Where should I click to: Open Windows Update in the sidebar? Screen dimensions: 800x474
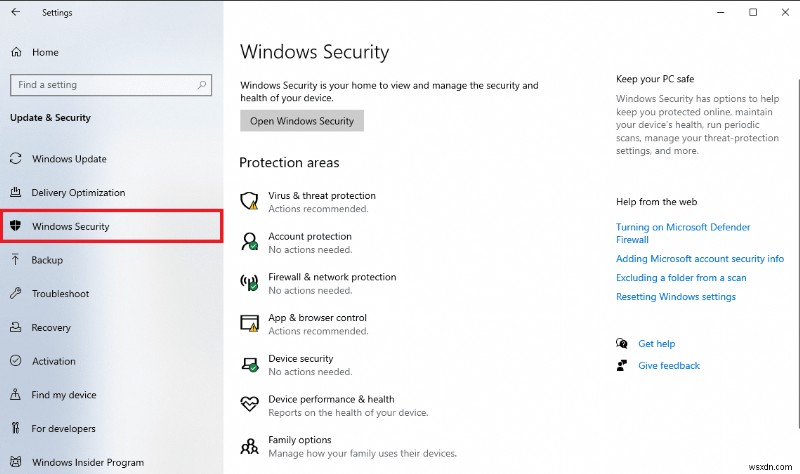69,159
